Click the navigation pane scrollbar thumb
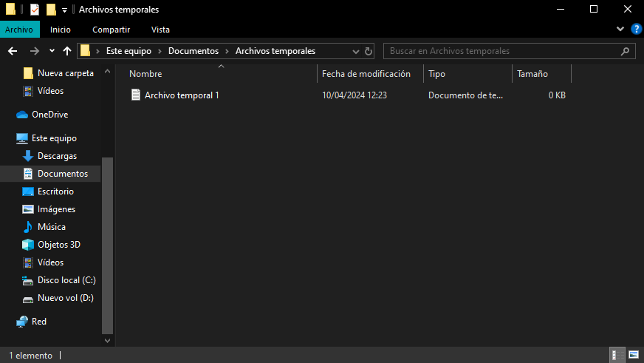The width and height of the screenshot is (644, 363). 108,245
